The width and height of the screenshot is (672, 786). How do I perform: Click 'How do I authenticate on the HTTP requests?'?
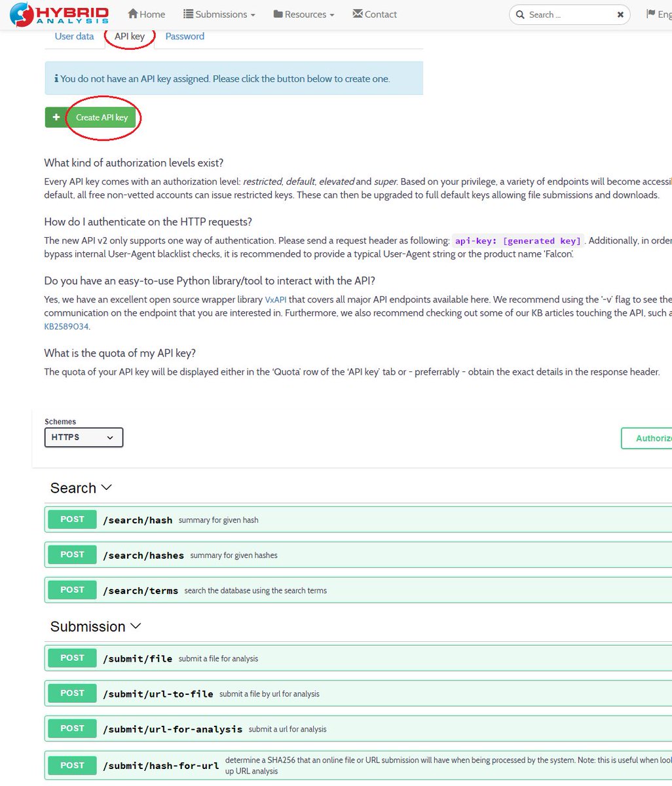pyautogui.click(x=148, y=221)
